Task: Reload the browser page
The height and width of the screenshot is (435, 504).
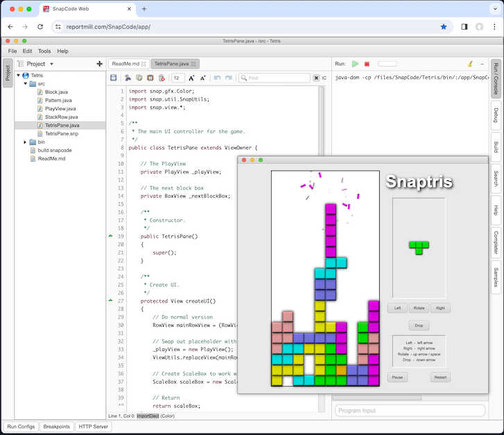Action: pyautogui.click(x=40, y=26)
